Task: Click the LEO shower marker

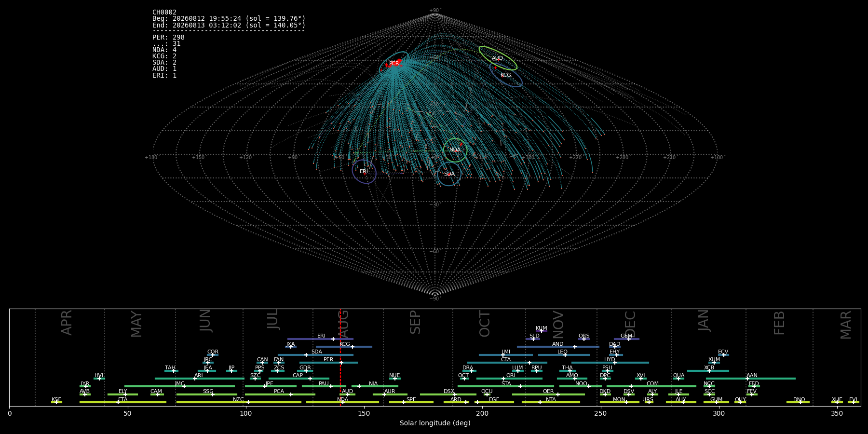Action: [x=565, y=355]
